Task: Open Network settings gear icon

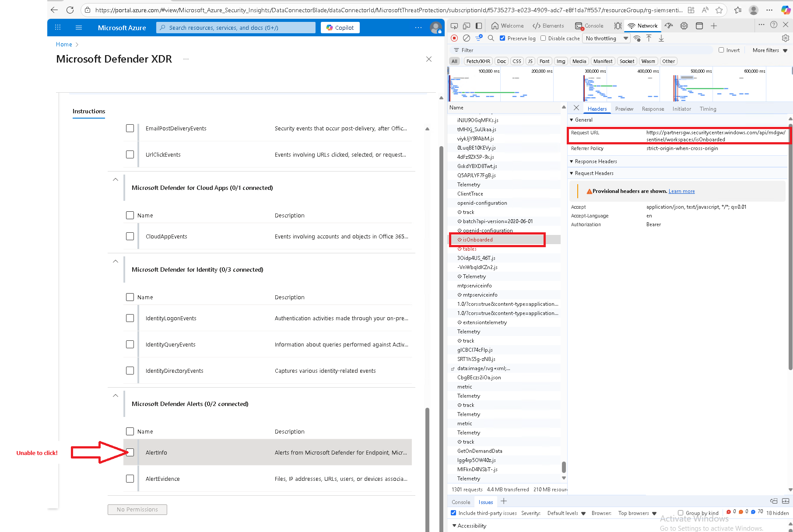Action: 786,38
